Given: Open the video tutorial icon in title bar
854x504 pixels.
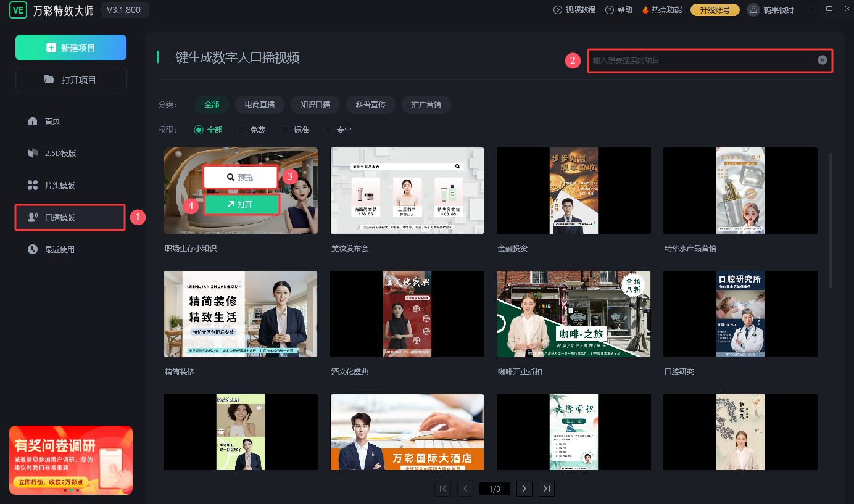Looking at the screenshot, I should (x=558, y=10).
